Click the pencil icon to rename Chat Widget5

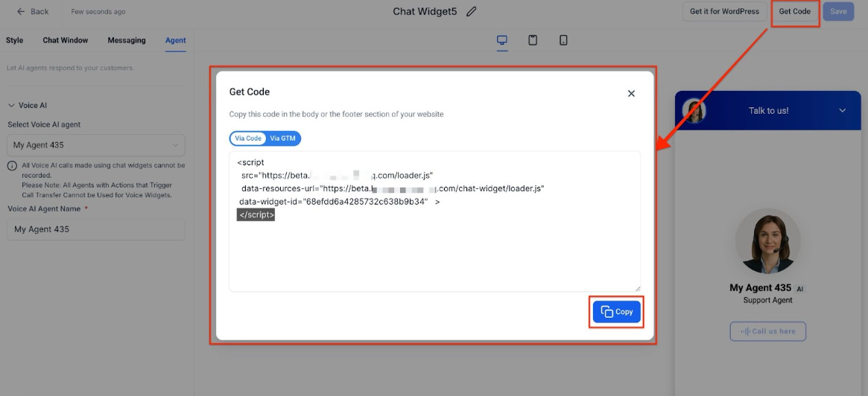[471, 12]
